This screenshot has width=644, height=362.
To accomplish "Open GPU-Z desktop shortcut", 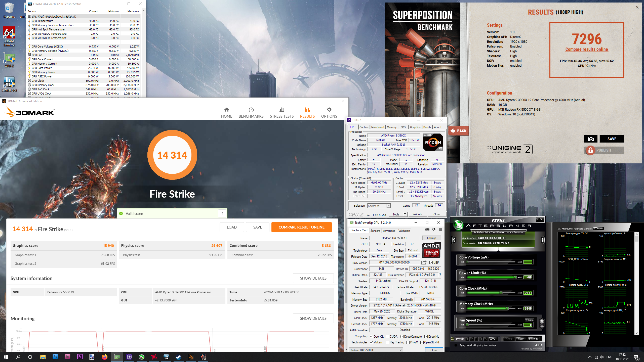I will point(9,60).
